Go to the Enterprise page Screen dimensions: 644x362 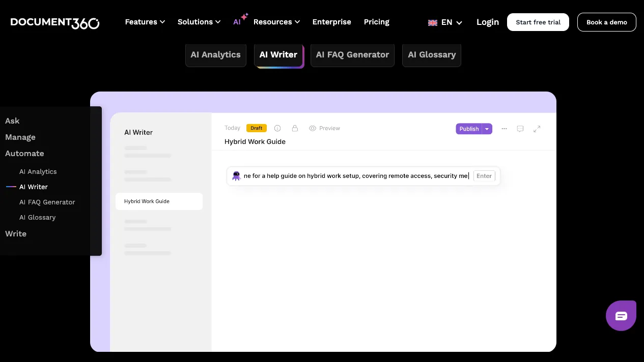click(x=331, y=22)
